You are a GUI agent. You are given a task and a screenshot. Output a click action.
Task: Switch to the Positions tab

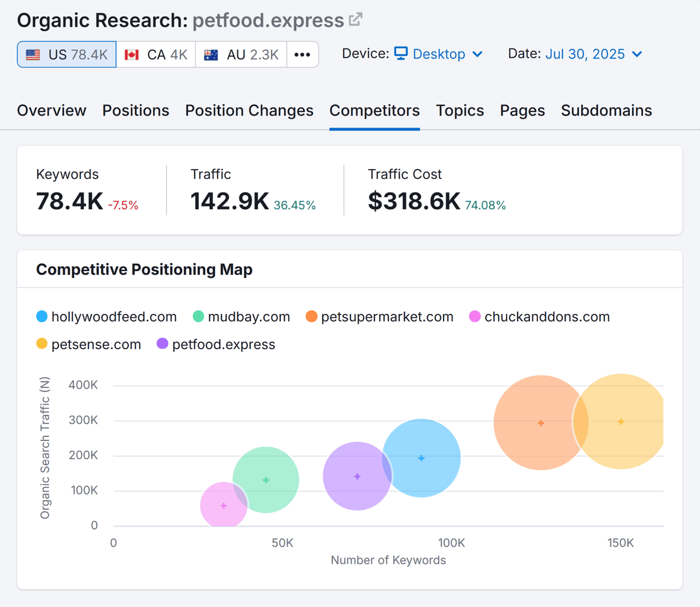click(x=136, y=111)
